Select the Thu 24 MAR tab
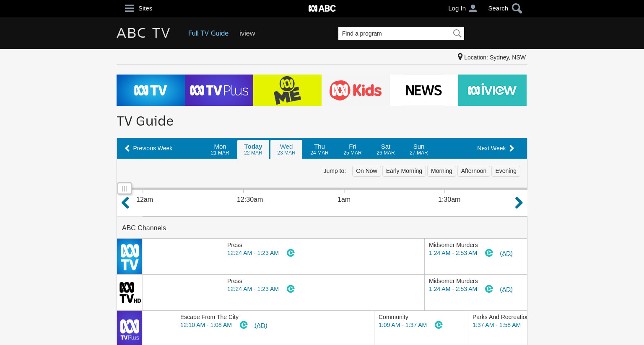The image size is (644, 345). click(x=319, y=149)
